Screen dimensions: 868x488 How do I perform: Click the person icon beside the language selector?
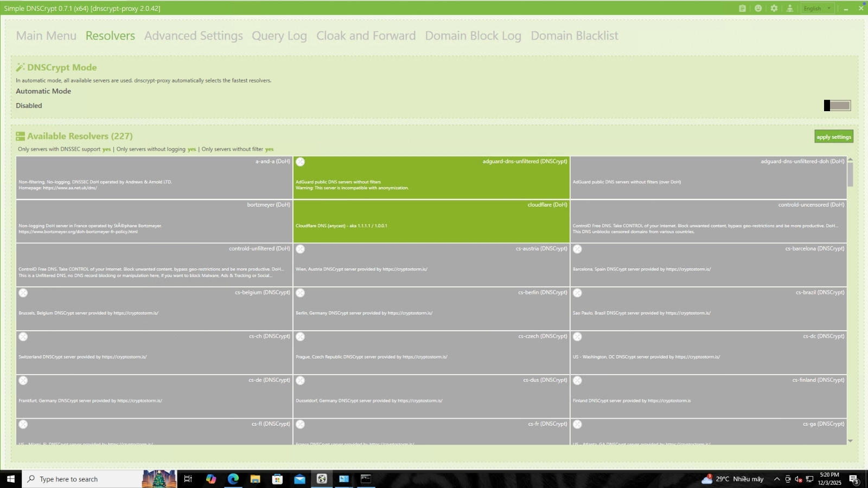pyautogui.click(x=789, y=8)
